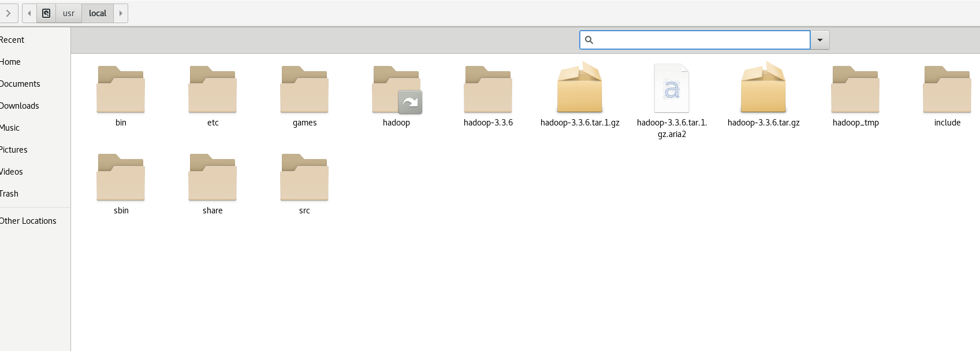
Task: Open the etc folder icon
Action: [x=213, y=89]
